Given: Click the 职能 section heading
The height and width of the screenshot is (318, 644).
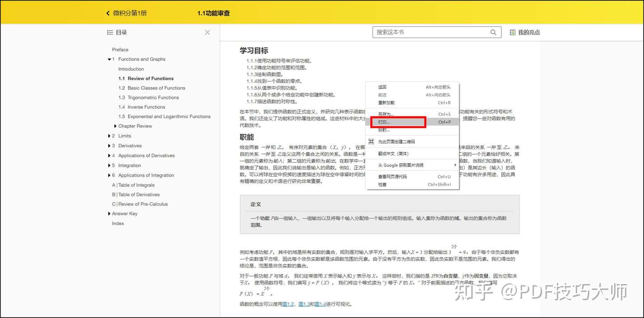Looking at the screenshot, I should coord(247,137).
